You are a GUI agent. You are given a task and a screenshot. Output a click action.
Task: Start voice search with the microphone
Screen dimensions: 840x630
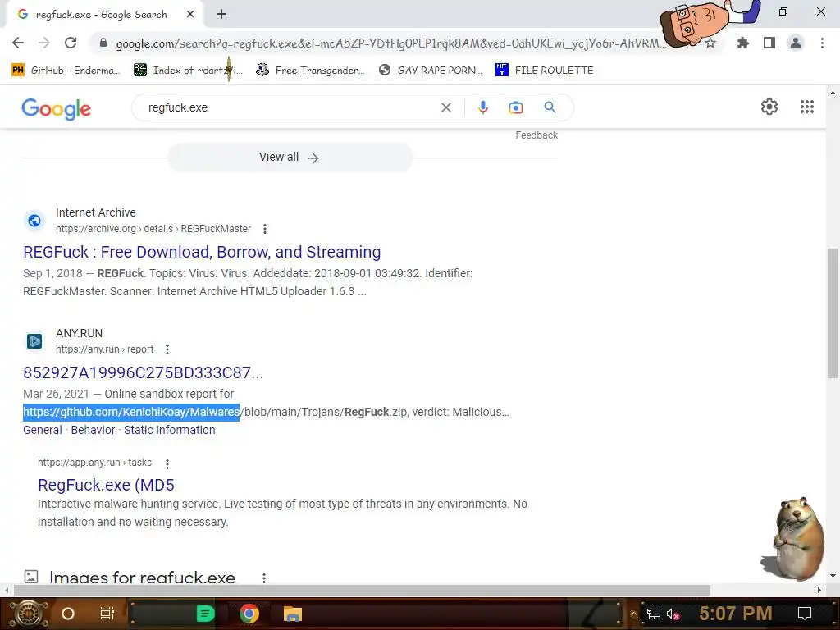click(x=482, y=107)
